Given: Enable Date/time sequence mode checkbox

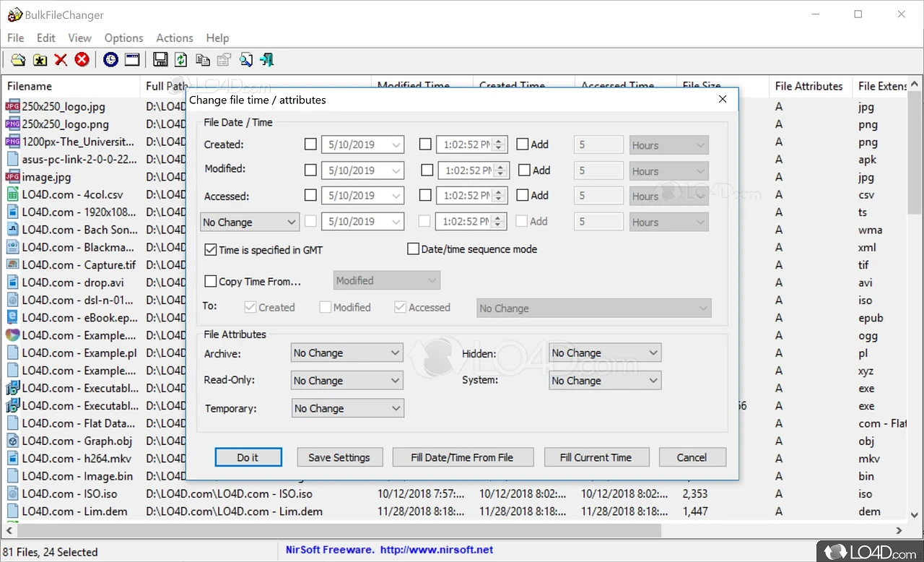Looking at the screenshot, I should [414, 249].
